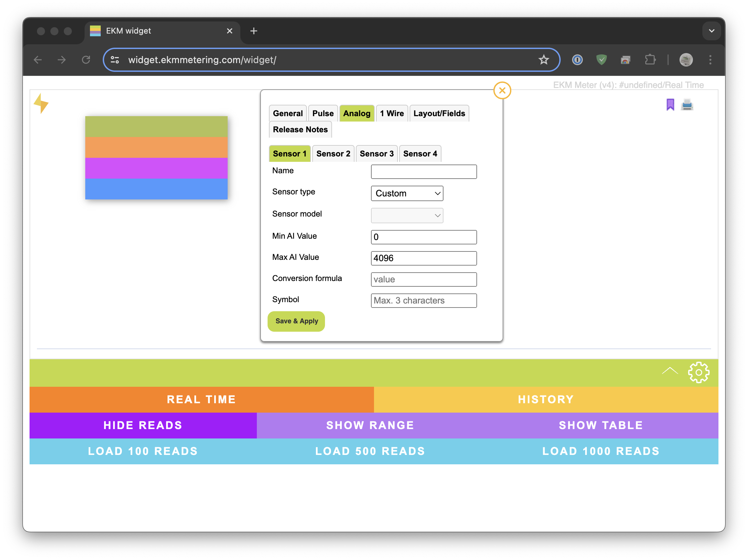Screen dimensions: 748x560
Task: Click the bookmark star in address bar
Action: point(544,60)
